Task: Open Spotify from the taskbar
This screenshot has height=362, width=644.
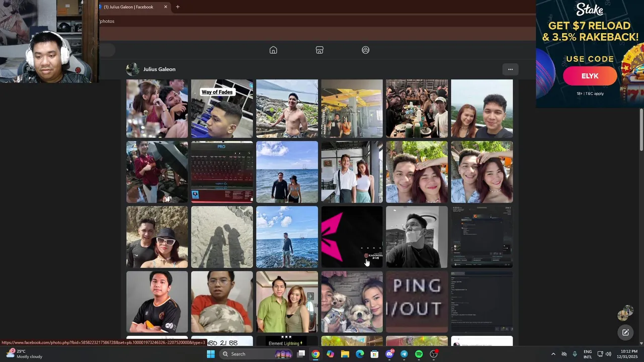Action: point(419,354)
